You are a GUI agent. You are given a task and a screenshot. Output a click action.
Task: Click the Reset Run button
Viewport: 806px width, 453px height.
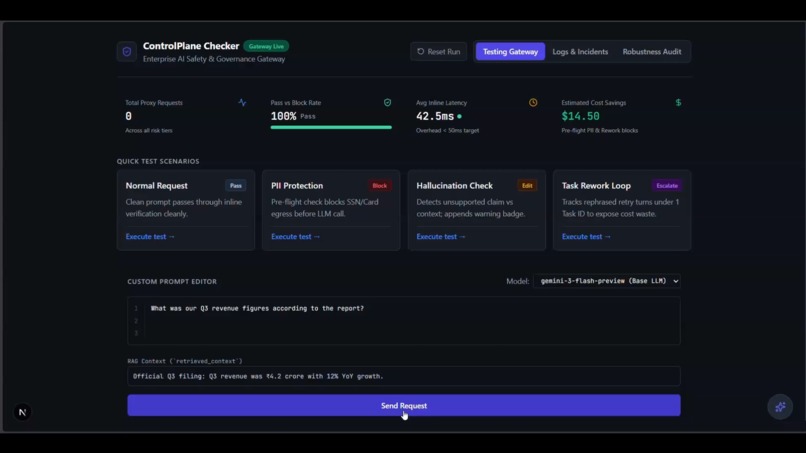click(x=438, y=51)
